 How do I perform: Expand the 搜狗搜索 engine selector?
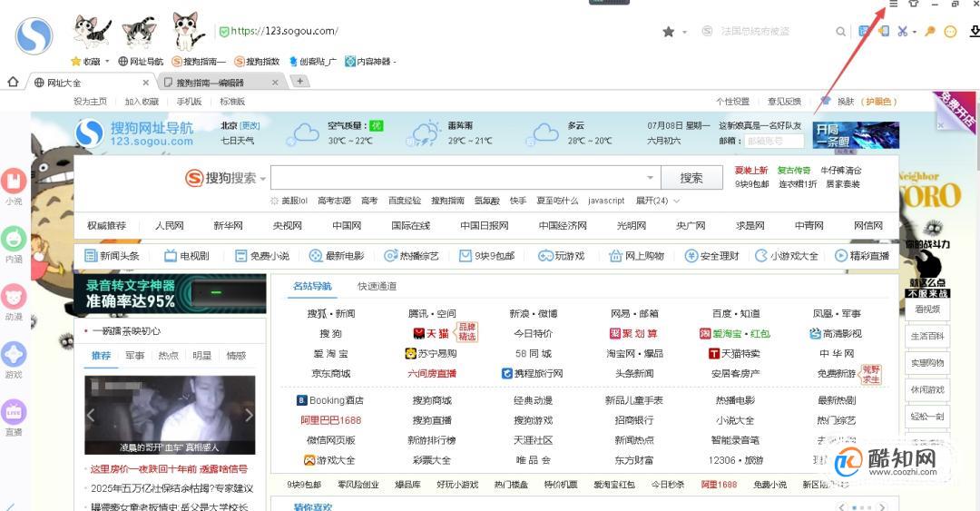pos(263,180)
